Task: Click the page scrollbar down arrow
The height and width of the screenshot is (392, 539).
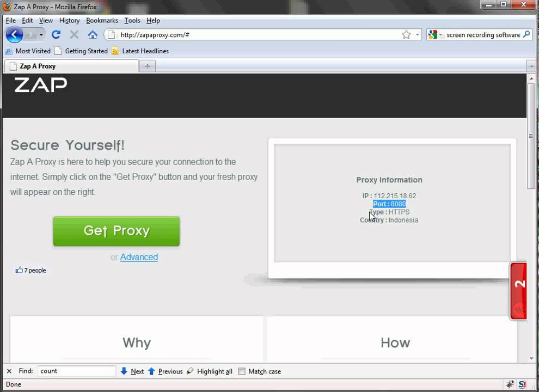Action: pos(531,358)
